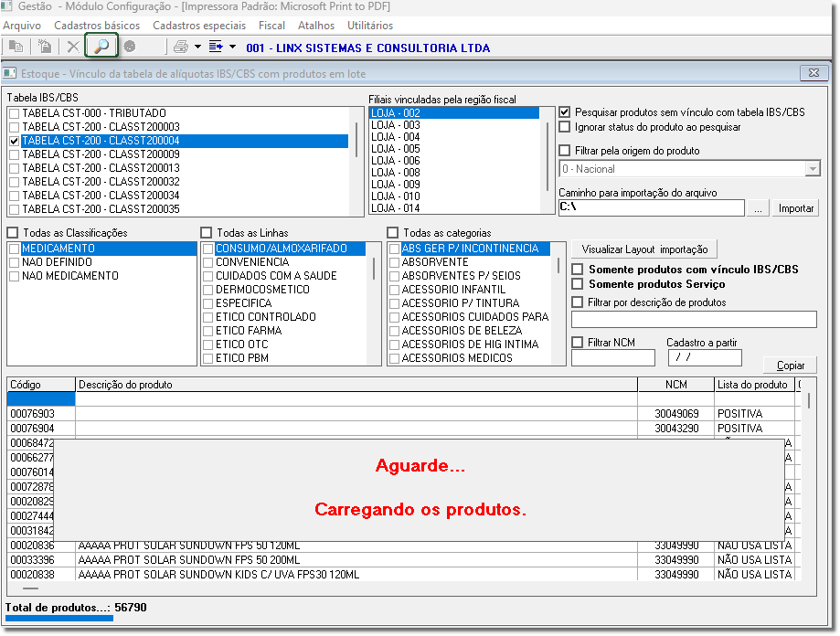Screen dimensions: 840x636
Task: Enable Filtrar pela origem do produto
Action: 565,151
